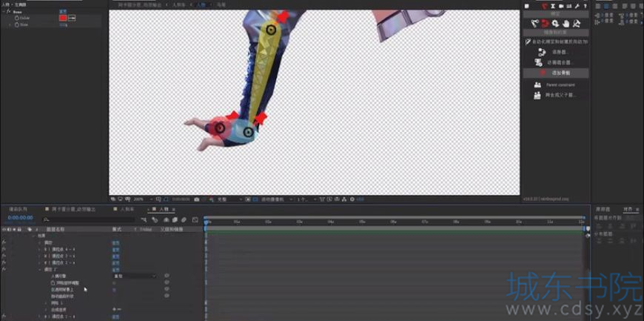Open the viewer zoom level 200% dropdown
Screen dimensions: 644x321
coord(141,199)
